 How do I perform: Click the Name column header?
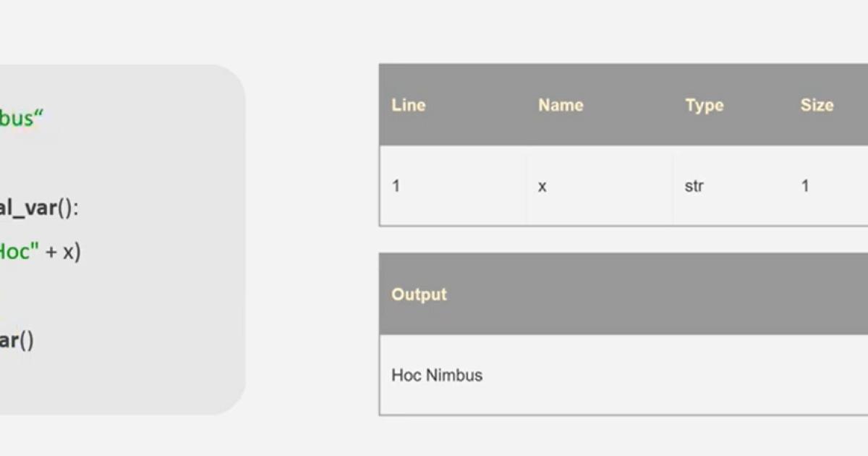coord(561,105)
